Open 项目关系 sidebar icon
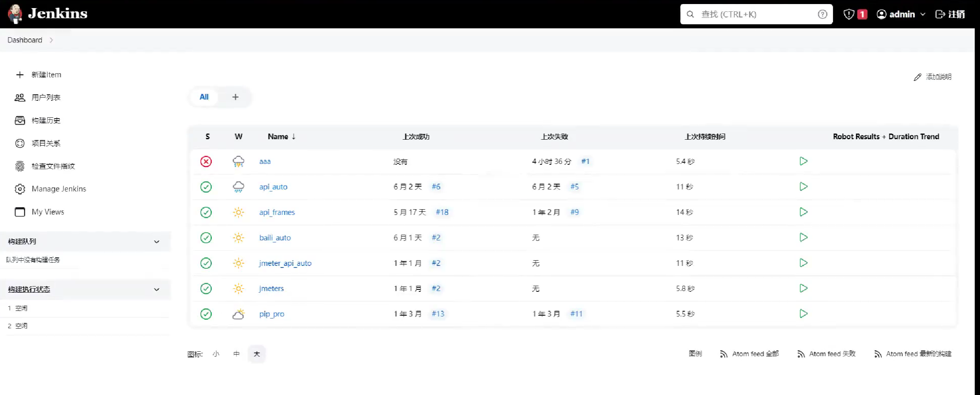The image size is (980, 395). (20, 143)
